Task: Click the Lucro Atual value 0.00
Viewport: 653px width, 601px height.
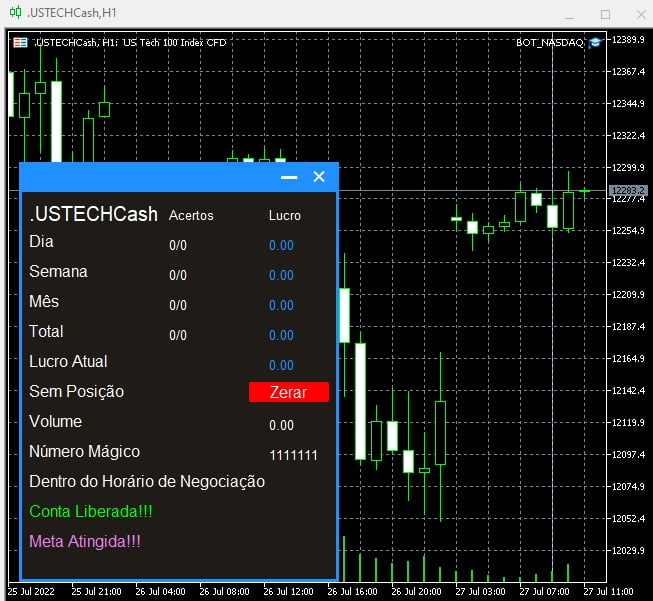Action: coord(282,365)
